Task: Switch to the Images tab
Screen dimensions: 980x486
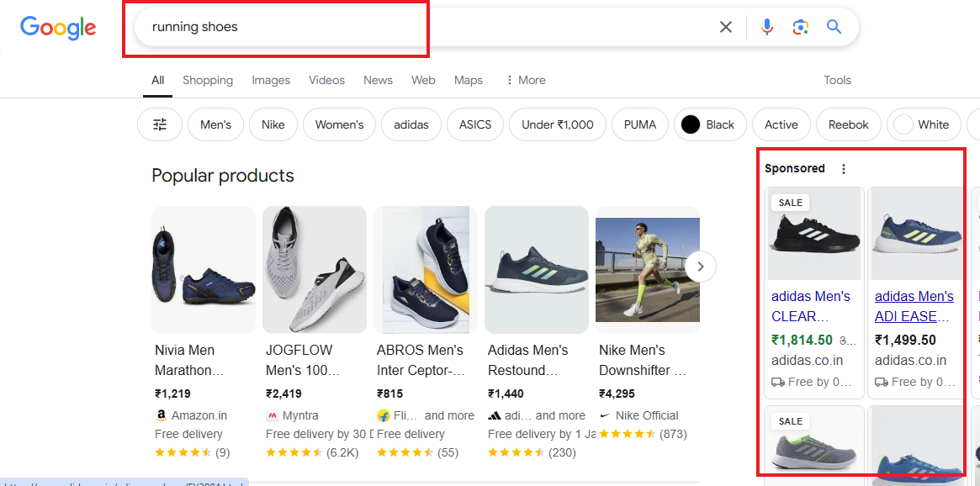Action: [x=271, y=80]
